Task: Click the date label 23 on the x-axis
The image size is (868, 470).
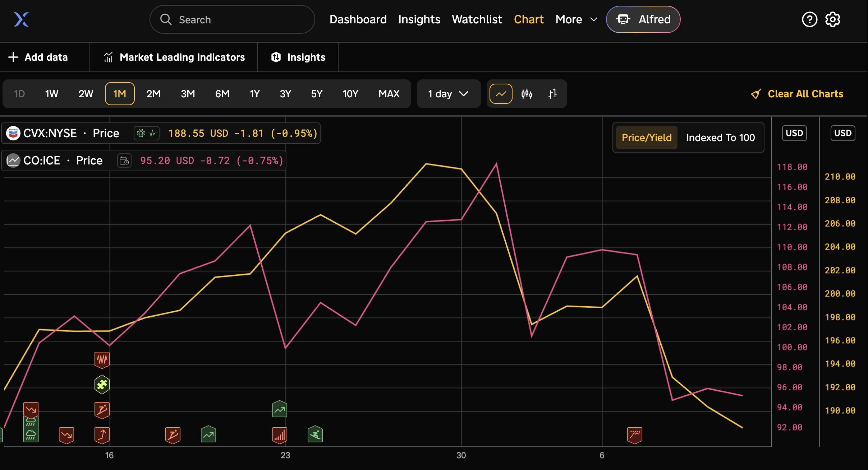Action: pyautogui.click(x=285, y=455)
